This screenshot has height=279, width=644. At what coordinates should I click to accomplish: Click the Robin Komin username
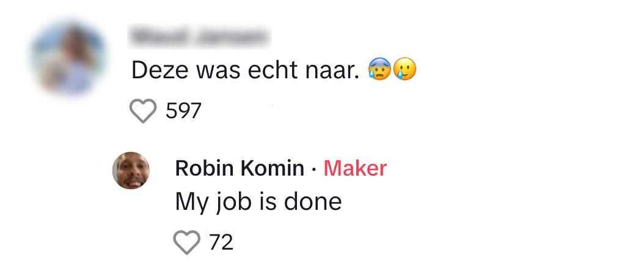[240, 168]
